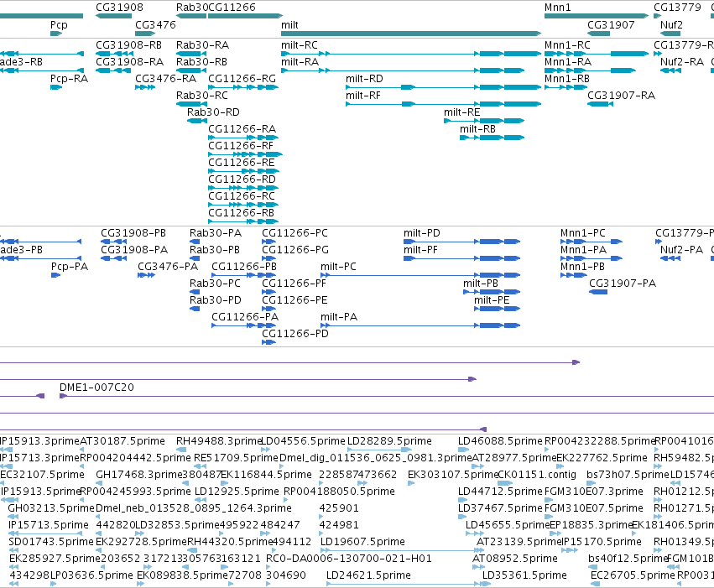This screenshot has height=588, width=714.
Task: Click the Pcp-PA protein label
Action: pyautogui.click(x=70, y=267)
